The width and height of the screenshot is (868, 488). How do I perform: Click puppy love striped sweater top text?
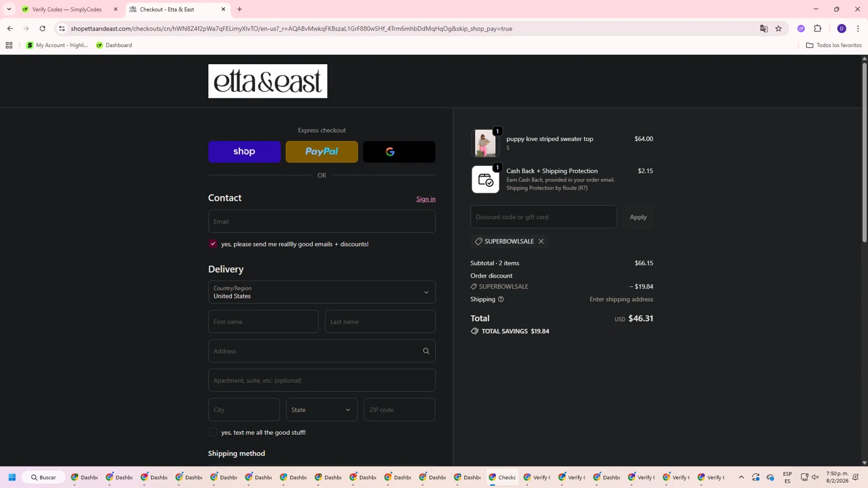pos(550,139)
